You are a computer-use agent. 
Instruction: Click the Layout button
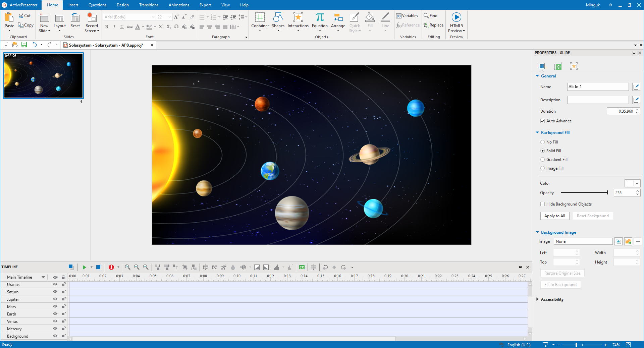60,22
